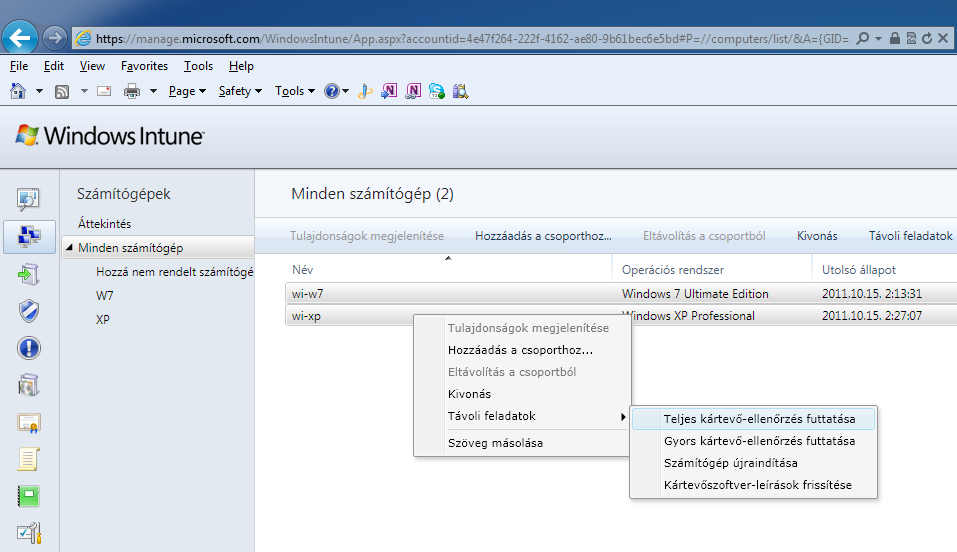The height and width of the screenshot is (552, 957).
Task: Choose Hozzáadás a csoporthoz in context menu
Action: pos(521,350)
